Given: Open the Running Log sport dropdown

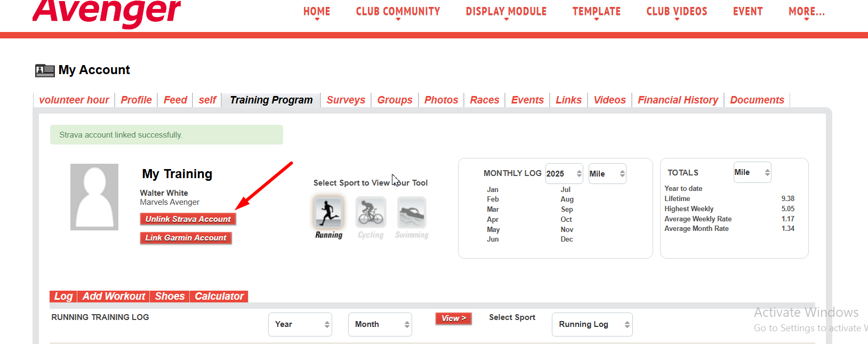Looking at the screenshot, I should tap(592, 324).
